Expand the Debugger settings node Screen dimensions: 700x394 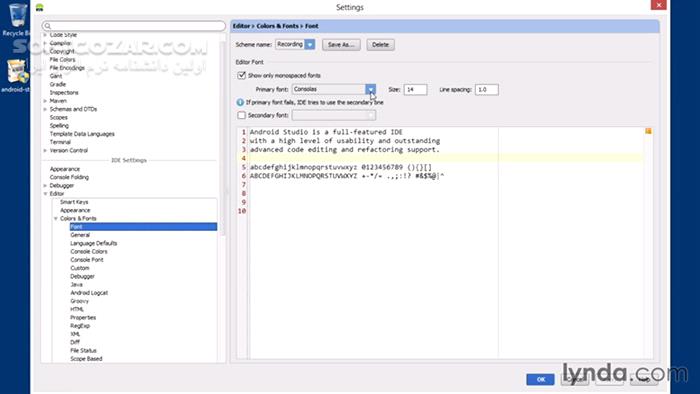[45, 185]
